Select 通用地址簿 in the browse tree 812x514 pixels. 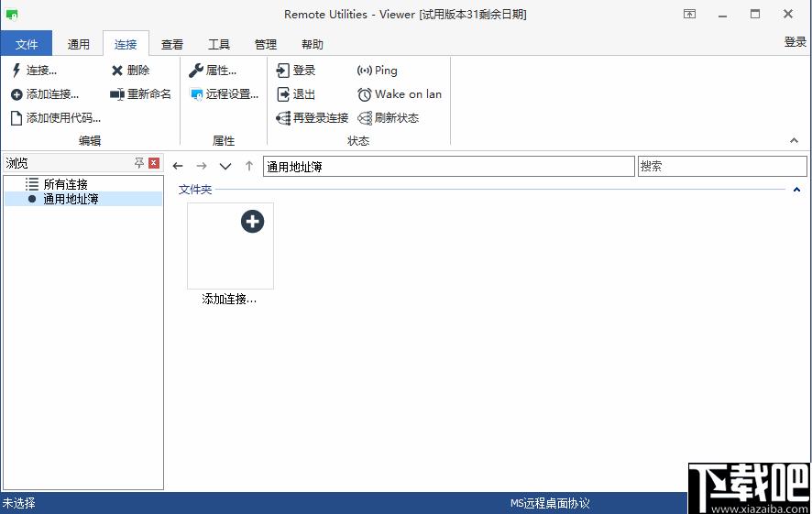point(71,199)
